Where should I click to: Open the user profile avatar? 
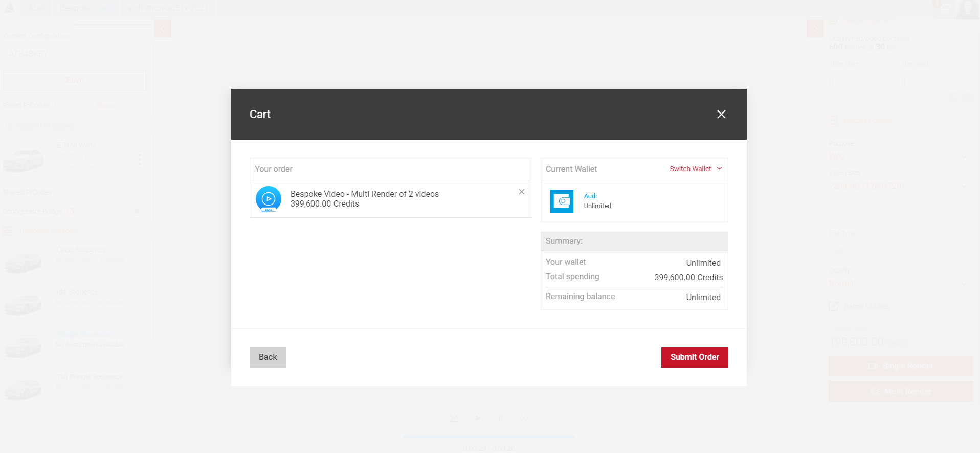(x=968, y=9)
